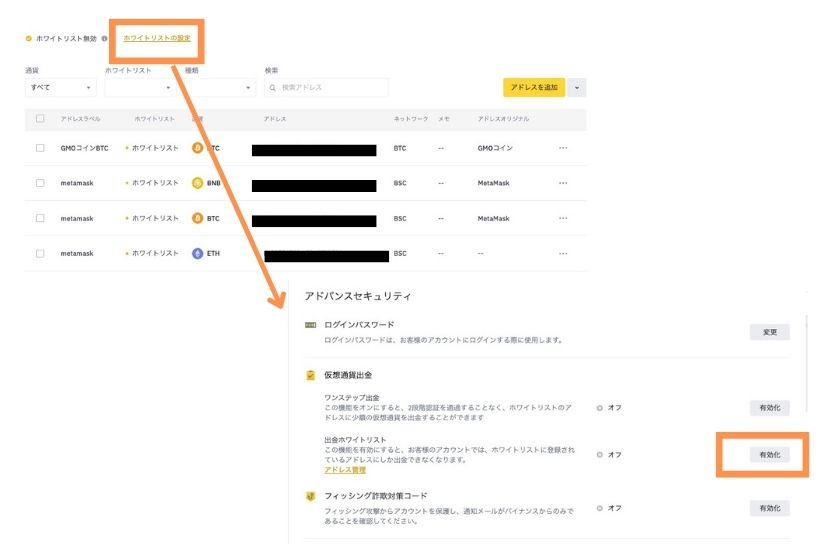
Task: Click the オフ status indicator for フィッシング詐欺対策コード
Action: pos(609,508)
